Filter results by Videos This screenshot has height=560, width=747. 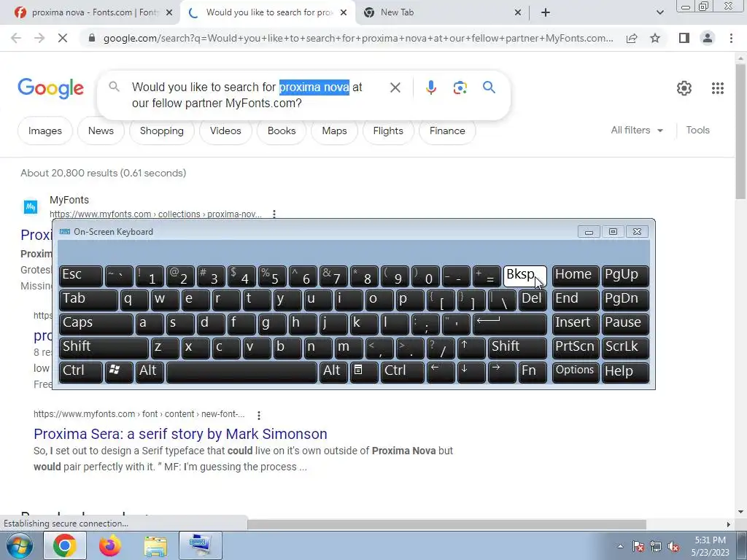pyautogui.click(x=225, y=131)
